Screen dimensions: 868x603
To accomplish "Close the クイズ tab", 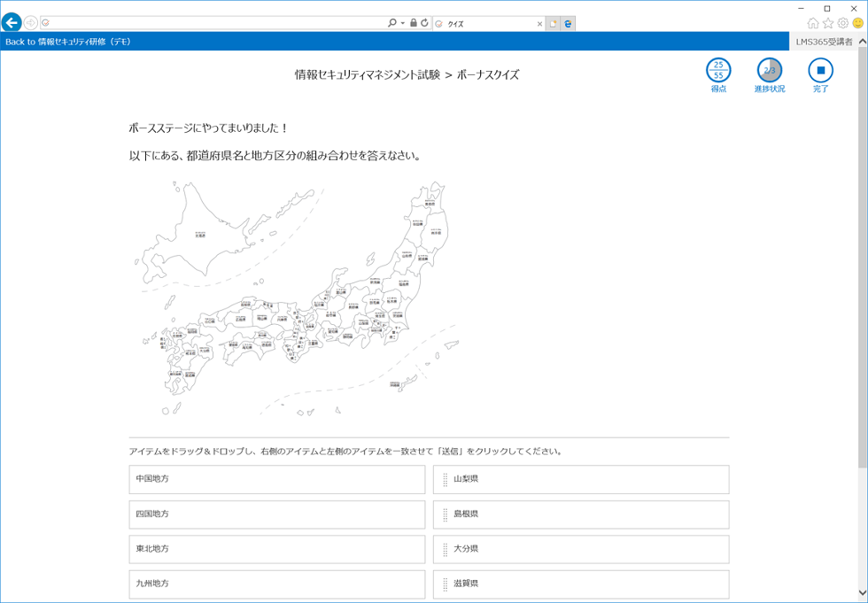I will [x=539, y=24].
